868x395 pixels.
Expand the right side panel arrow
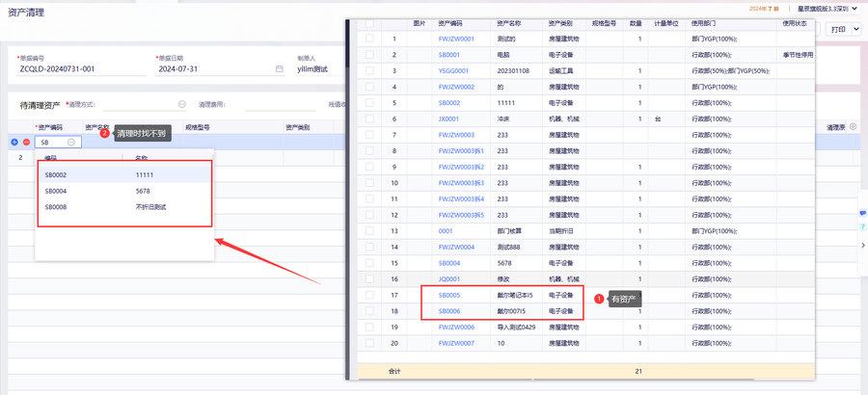(x=863, y=245)
